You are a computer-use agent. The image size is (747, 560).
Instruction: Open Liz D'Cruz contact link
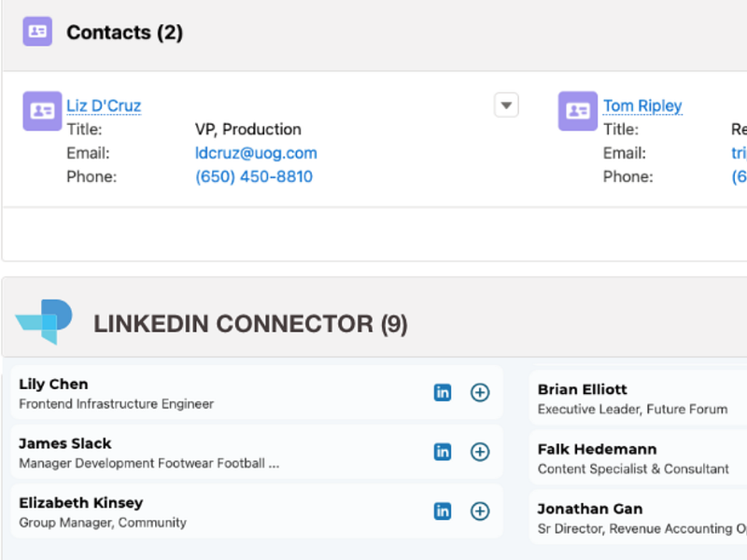point(104,106)
